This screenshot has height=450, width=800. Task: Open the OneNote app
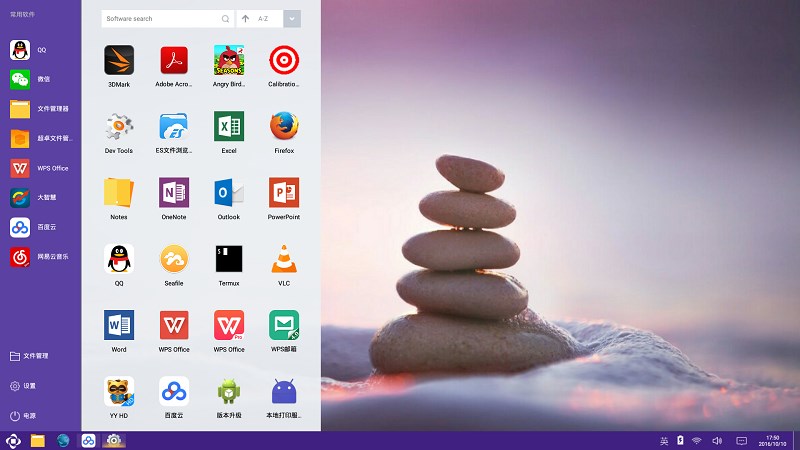pos(174,193)
